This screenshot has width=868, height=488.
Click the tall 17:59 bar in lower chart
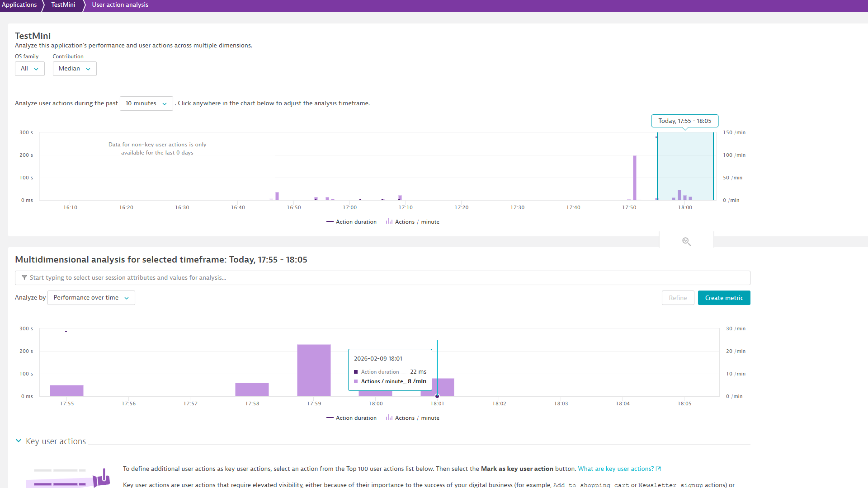point(314,370)
